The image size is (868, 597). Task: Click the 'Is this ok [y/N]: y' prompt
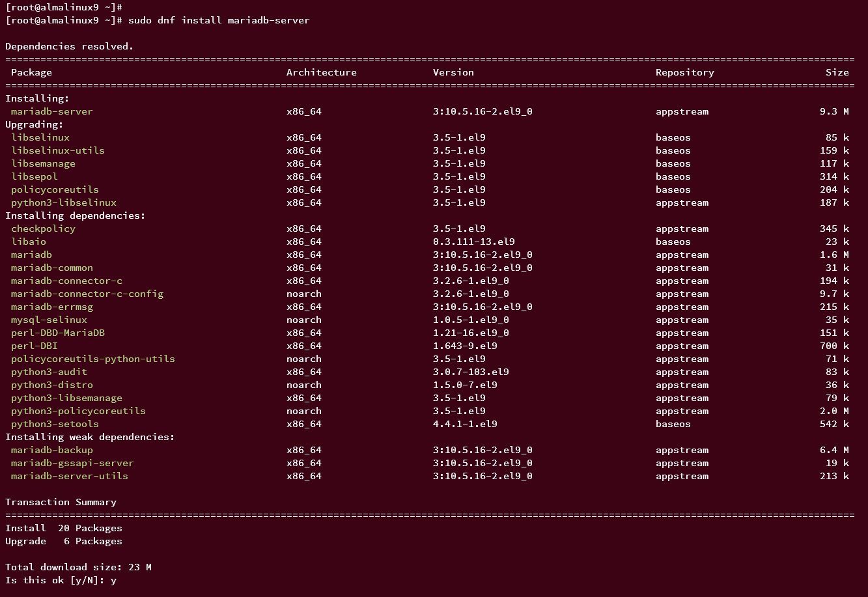(61, 580)
